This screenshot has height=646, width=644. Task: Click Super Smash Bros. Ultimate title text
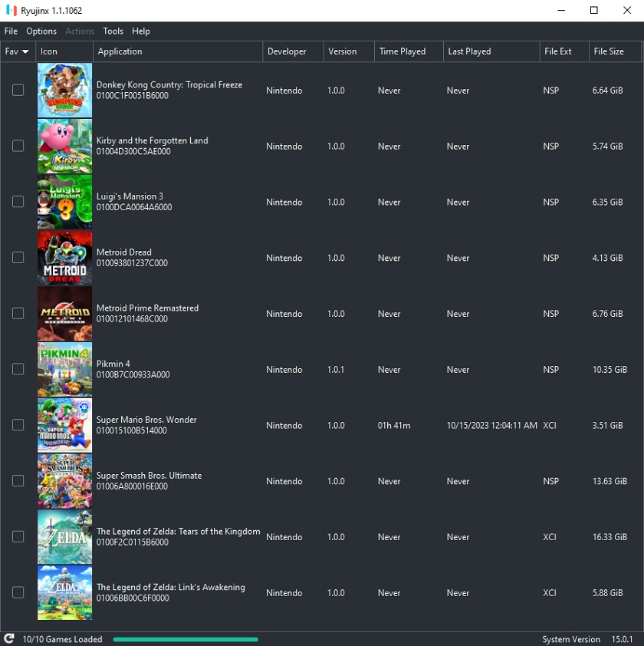coord(149,476)
